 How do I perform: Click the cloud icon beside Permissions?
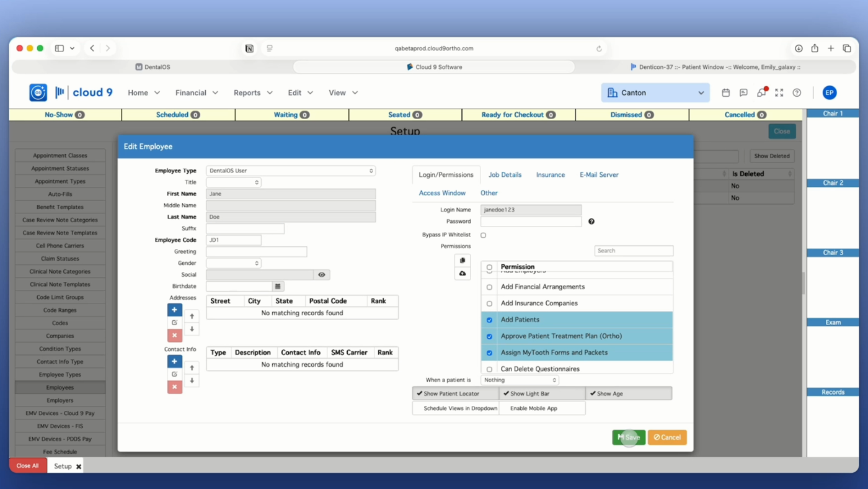pyautogui.click(x=463, y=274)
